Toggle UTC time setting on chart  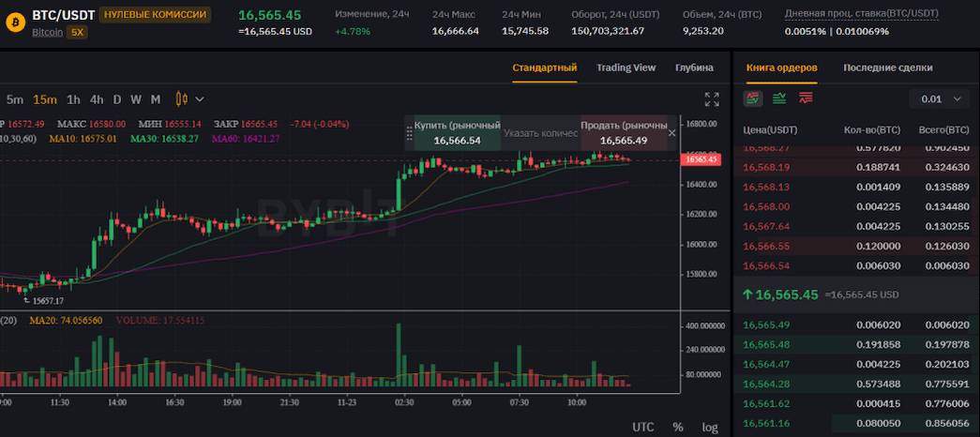643,427
